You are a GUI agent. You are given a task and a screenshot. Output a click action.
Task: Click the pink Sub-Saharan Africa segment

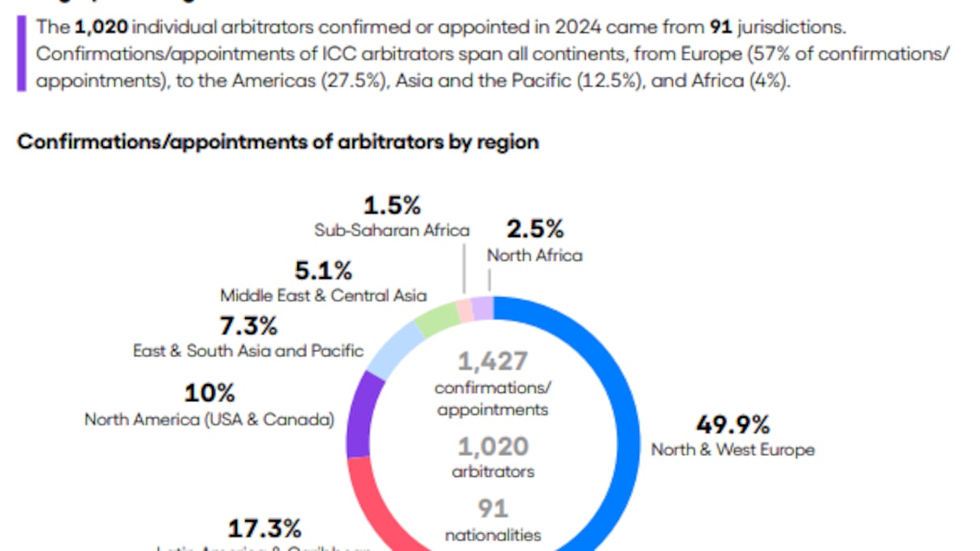(x=464, y=310)
